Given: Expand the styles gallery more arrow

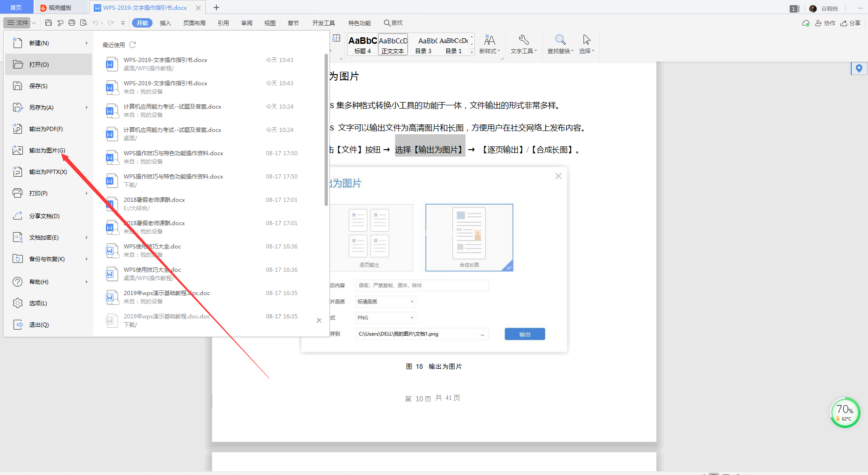Looking at the screenshot, I should [x=472, y=52].
